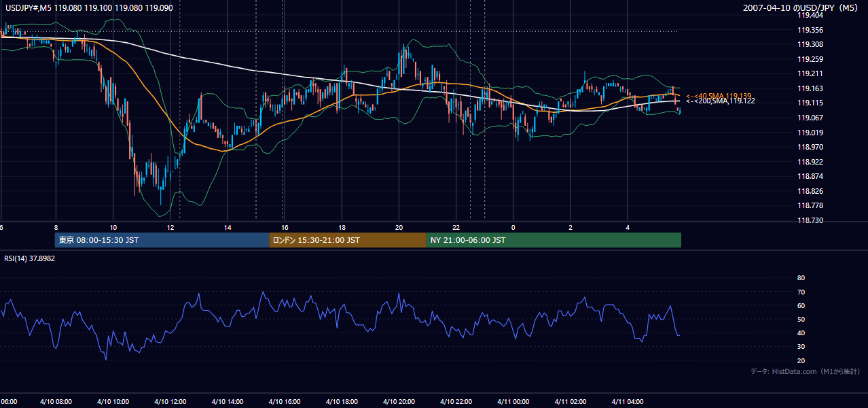Click bottom time label 4/11 02:00
868x408 pixels.
tap(570, 402)
